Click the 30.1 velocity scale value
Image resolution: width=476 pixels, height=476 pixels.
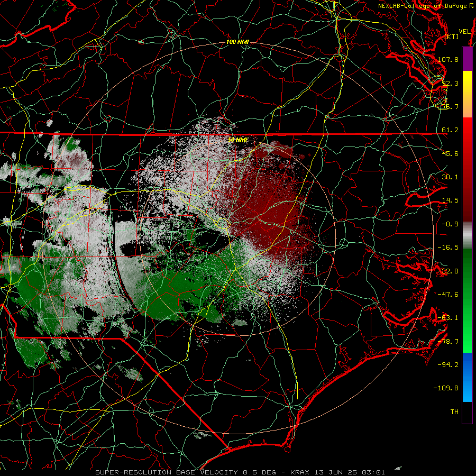[450, 177]
